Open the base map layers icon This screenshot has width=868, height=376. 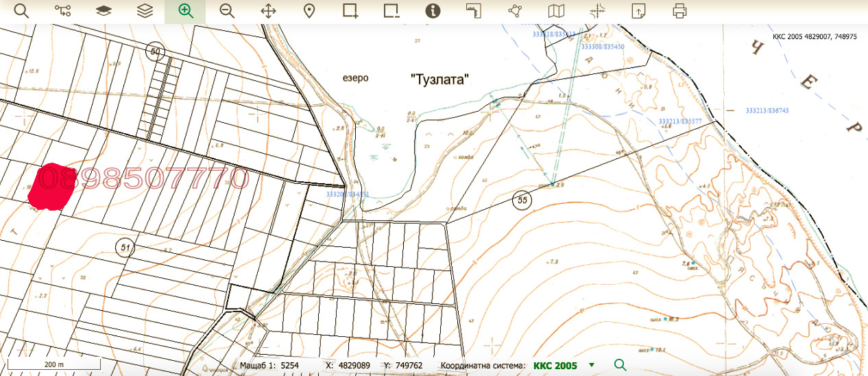point(104,11)
